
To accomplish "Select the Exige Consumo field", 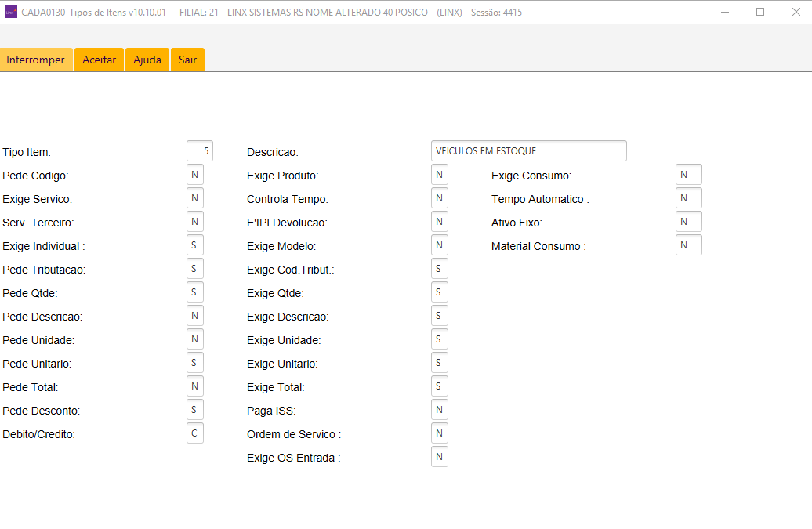I will (x=688, y=175).
